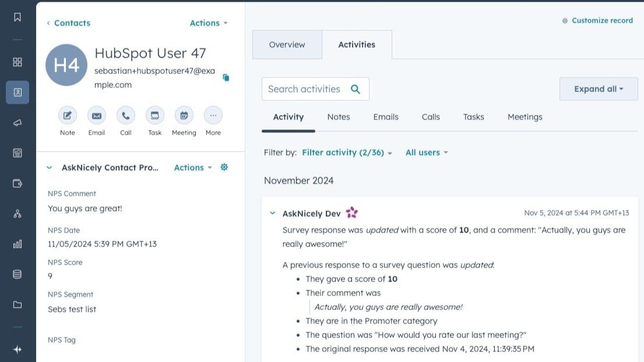Viewport: 644px width, 362px height.
Task: Switch to the Overview tab
Action: [287, 45]
